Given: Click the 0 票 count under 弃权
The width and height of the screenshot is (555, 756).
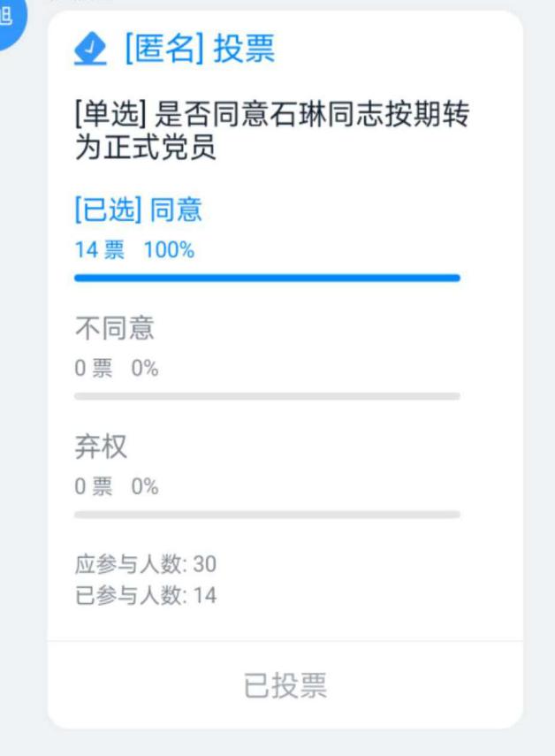Looking at the screenshot, I should click(x=94, y=486).
